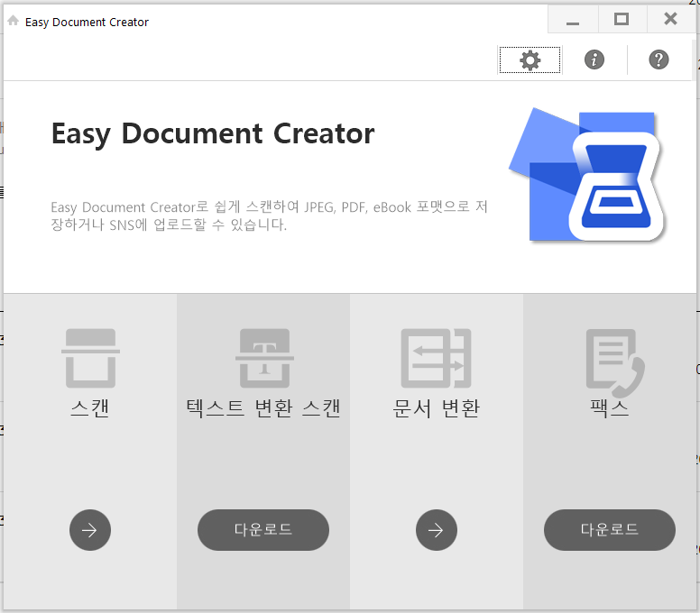
Task: Click the fax icon with phone handset
Action: [615, 362]
